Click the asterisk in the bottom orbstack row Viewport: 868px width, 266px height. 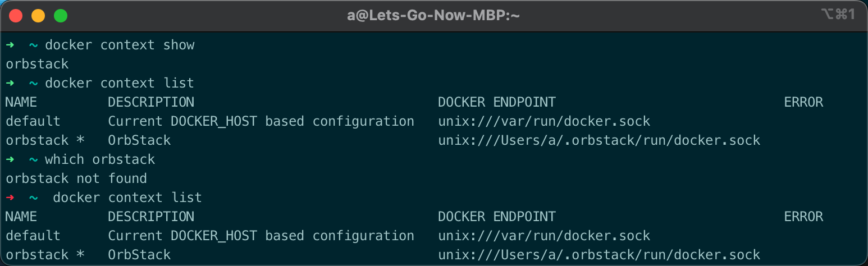[x=80, y=255]
